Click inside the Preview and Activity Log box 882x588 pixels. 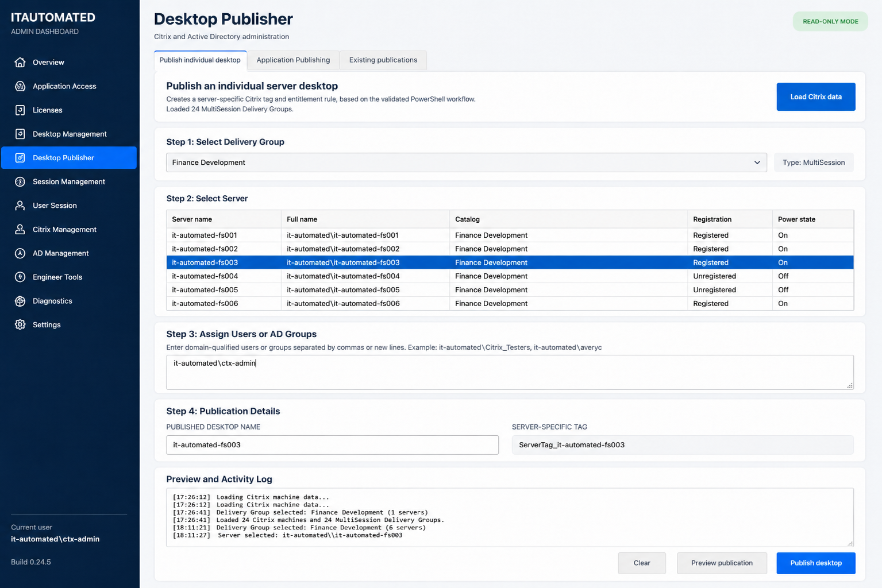[510, 517]
